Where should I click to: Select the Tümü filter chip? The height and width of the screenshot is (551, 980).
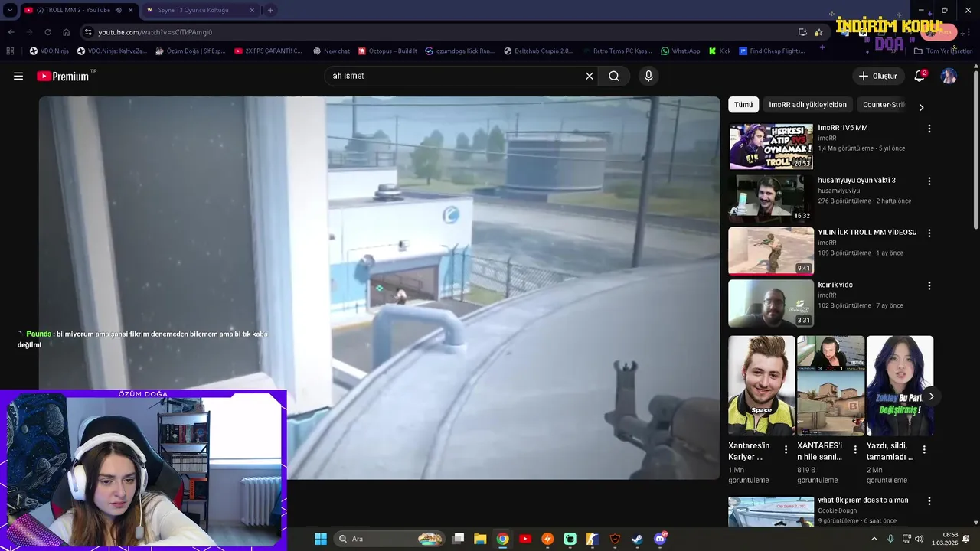click(x=743, y=105)
